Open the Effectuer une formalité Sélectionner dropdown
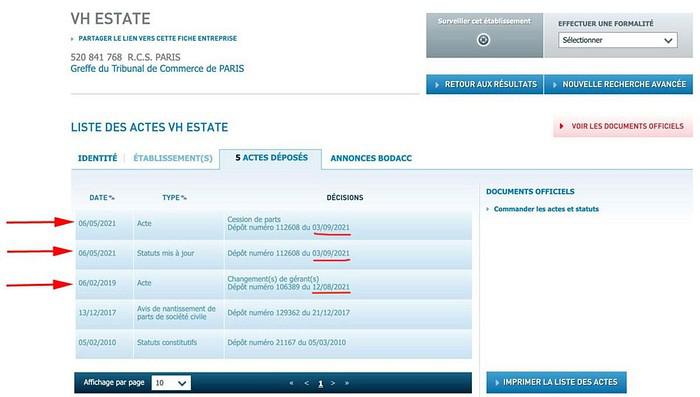700x397 pixels. point(617,40)
